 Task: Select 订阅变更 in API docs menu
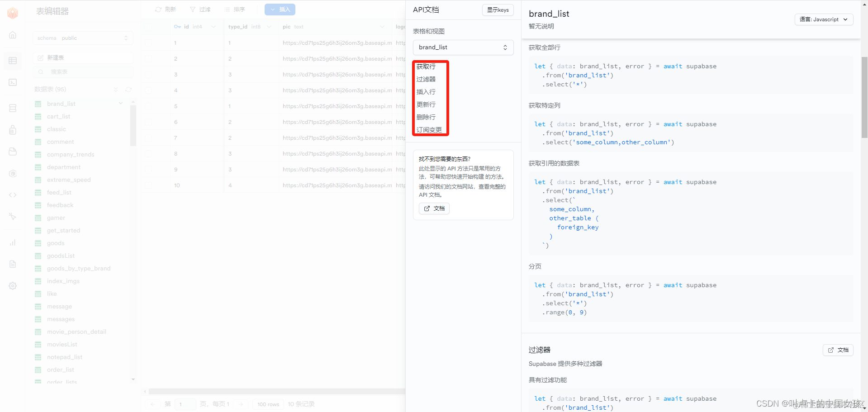(429, 130)
